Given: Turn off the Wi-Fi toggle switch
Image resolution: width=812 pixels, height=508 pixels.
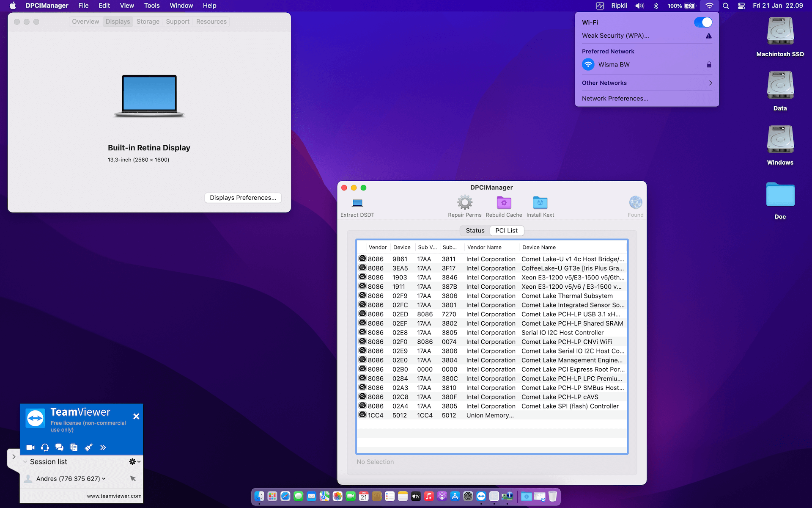Looking at the screenshot, I should pyautogui.click(x=703, y=22).
